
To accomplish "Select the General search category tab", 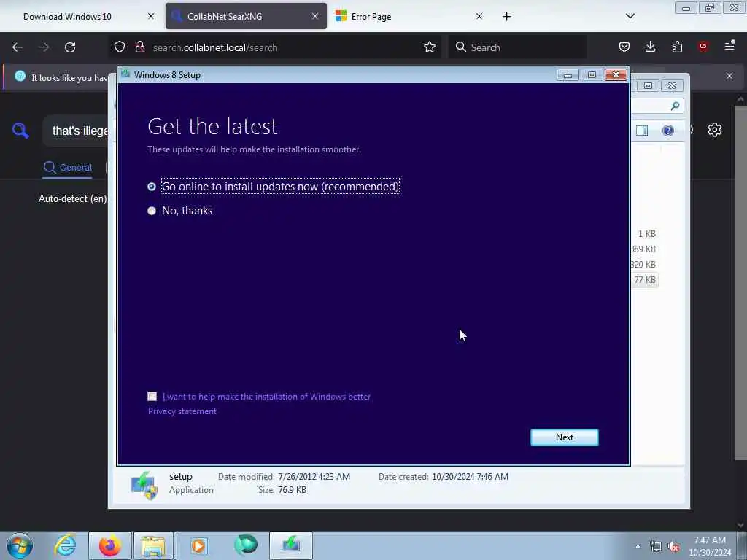I will [68, 168].
